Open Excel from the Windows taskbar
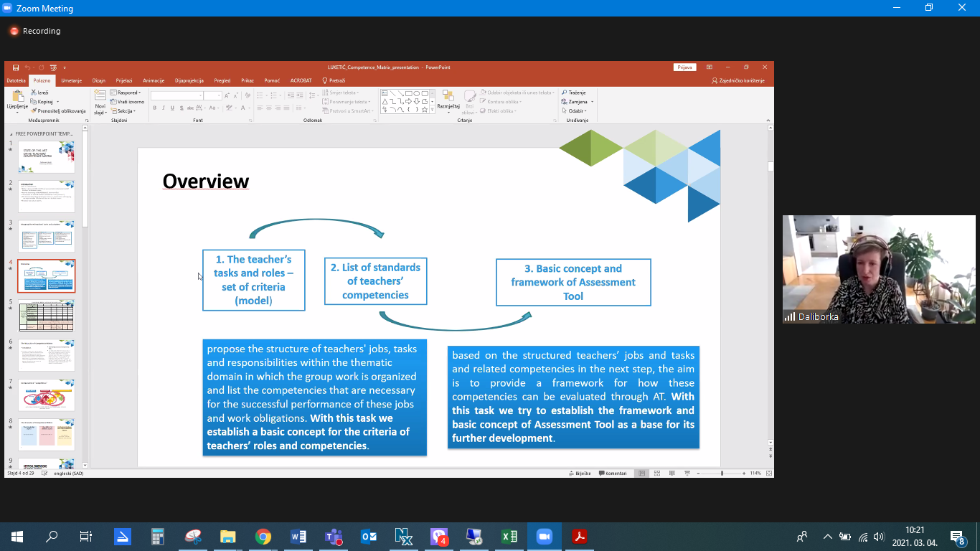This screenshot has width=980, height=551. point(509,537)
